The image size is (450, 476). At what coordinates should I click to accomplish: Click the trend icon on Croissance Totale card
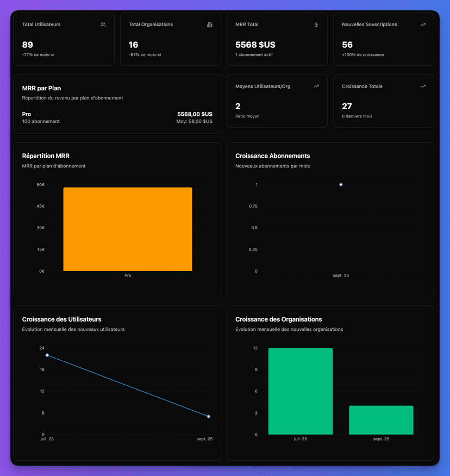tap(422, 86)
